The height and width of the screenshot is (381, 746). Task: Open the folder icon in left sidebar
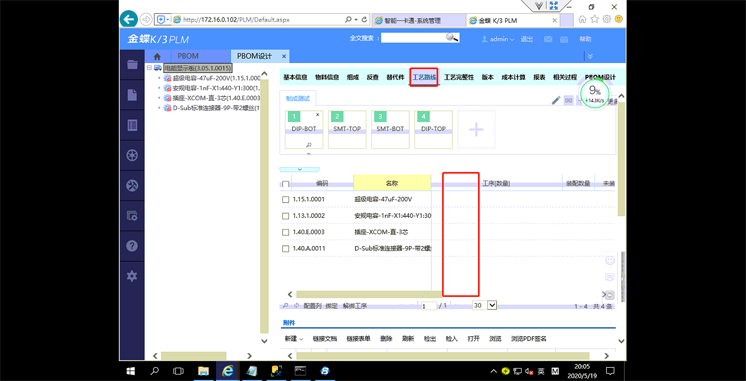pyautogui.click(x=132, y=65)
